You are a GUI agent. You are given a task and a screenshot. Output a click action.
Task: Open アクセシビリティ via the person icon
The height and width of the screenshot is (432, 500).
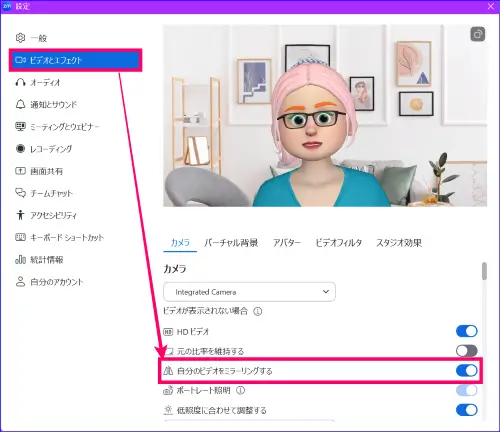(x=20, y=215)
